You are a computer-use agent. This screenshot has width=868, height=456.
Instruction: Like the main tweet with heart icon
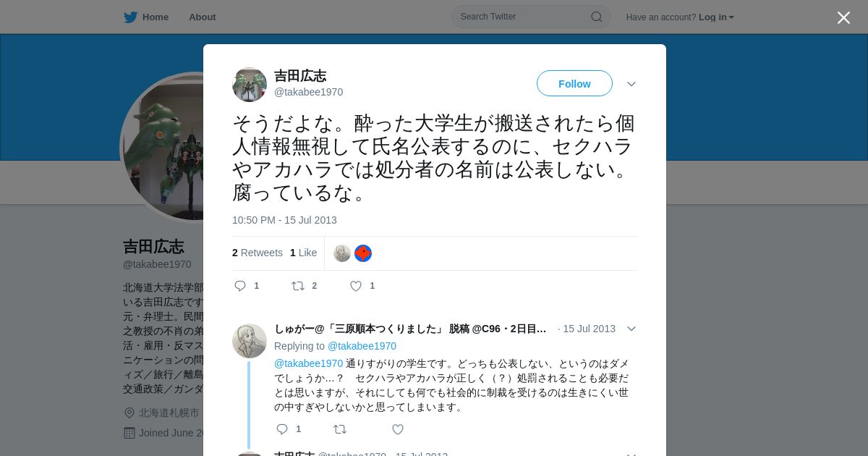[x=356, y=286]
